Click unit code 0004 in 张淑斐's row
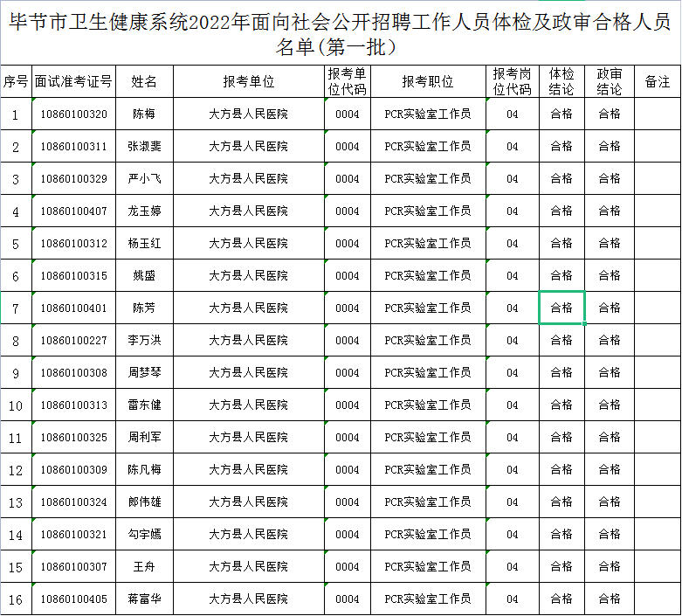Screen dimensions: 682x616 pos(347,146)
